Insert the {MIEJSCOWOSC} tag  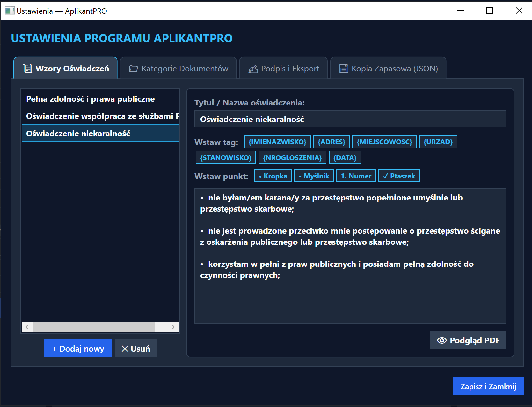[384, 142]
